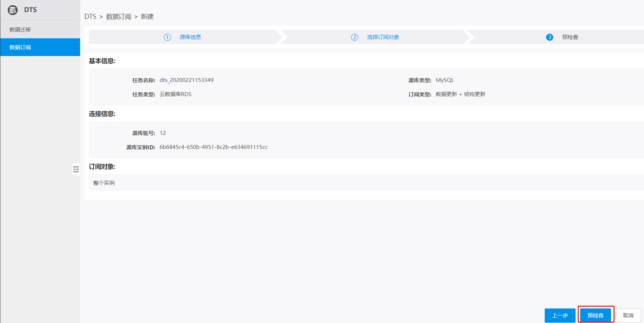
Task: Click the source instance ID value
Action: point(213,147)
